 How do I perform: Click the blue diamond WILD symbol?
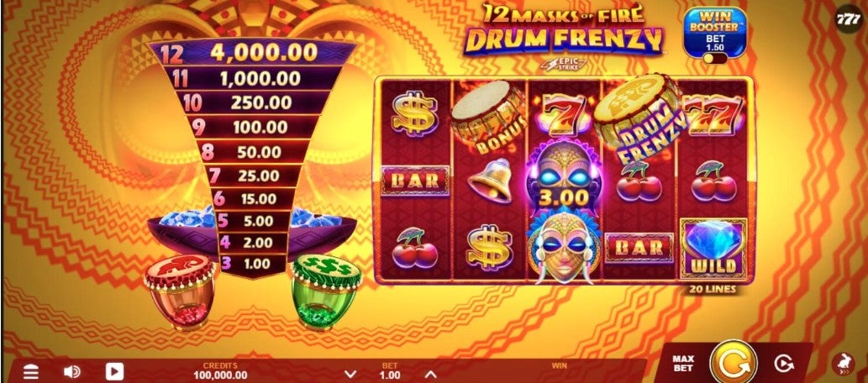click(714, 248)
